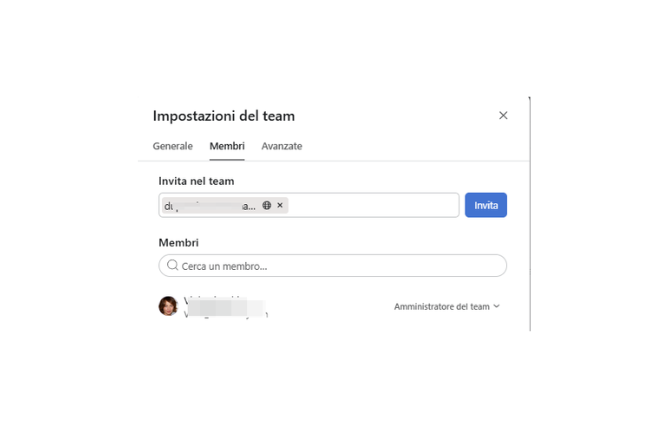This screenshot has width=668, height=428.
Task: Switch to the Generale tab
Action: pyautogui.click(x=172, y=146)
